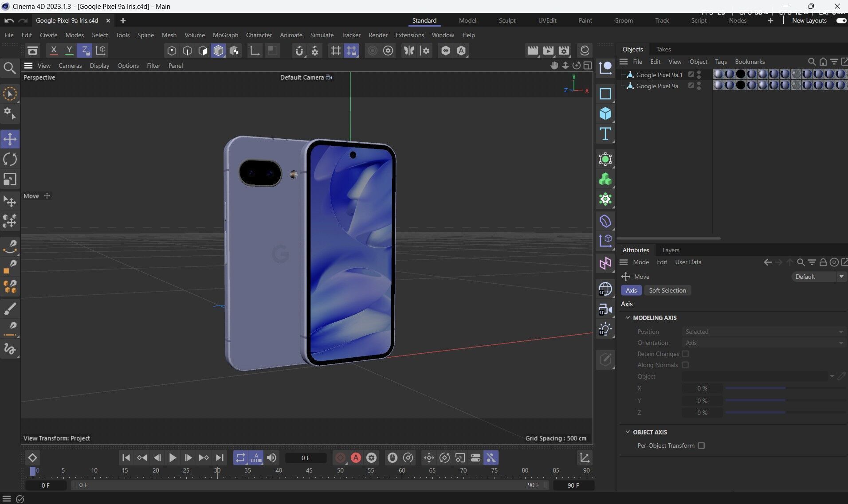Open the MoGraph menu
This screenshot has width=848, height=504.
tap(225, 35)
